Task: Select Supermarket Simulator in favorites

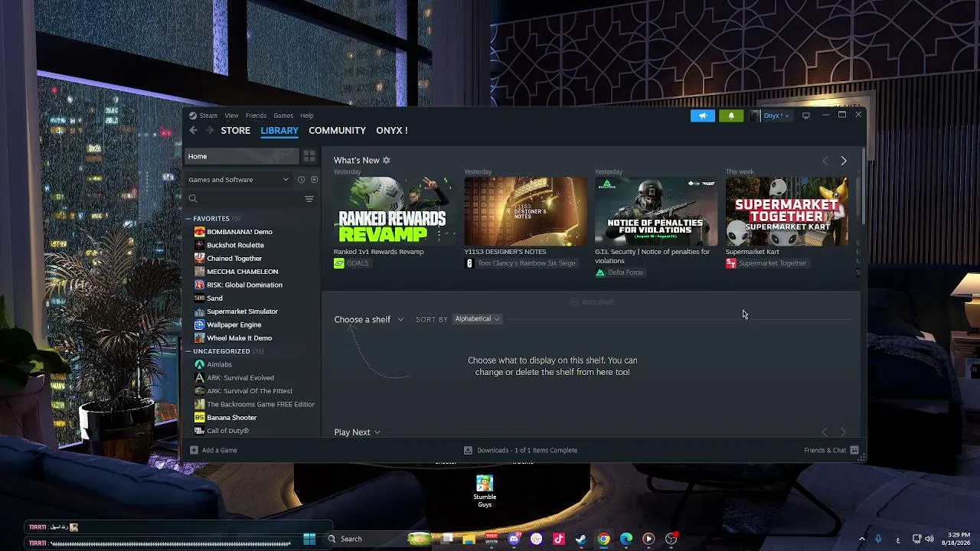Action: [x=242, y=311]
